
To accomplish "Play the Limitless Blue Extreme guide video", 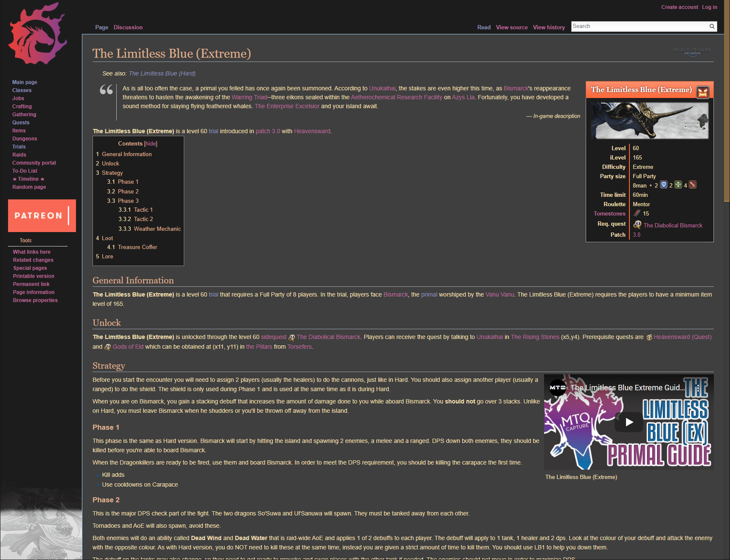I will pyautogui.click(x=629, y=422).
